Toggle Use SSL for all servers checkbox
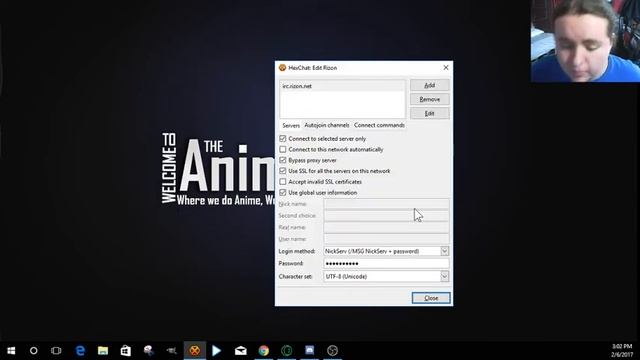This screenshot has width=640, height=360. click(282, 171)
